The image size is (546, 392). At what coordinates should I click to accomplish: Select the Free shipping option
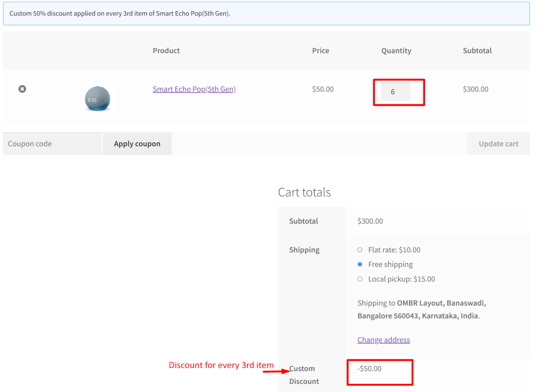tap(360, 264)
